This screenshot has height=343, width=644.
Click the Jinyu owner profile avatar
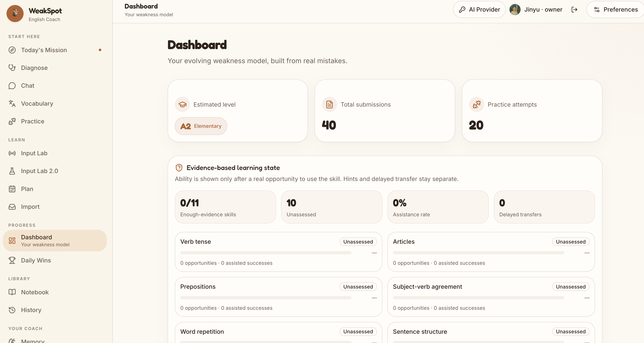pos(515,9)
